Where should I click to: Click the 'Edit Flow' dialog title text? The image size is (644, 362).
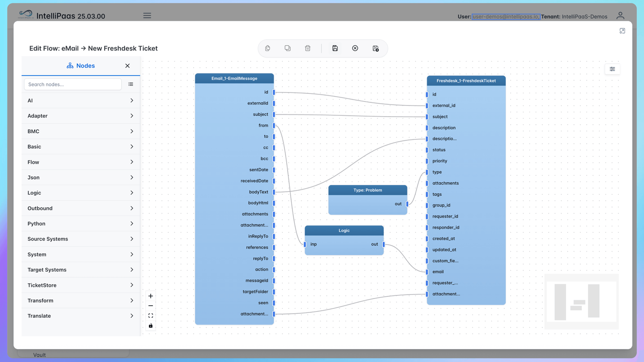[x=93, y=48]
